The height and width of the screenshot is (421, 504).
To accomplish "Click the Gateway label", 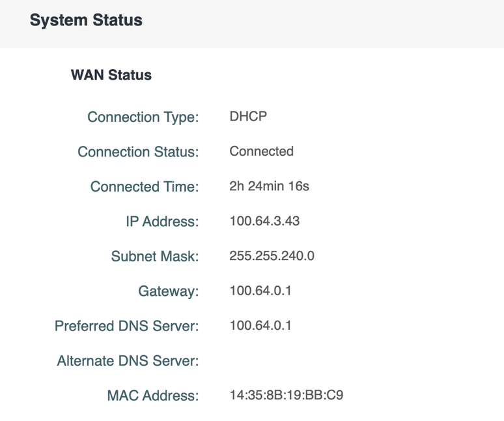I will (168, 291).
